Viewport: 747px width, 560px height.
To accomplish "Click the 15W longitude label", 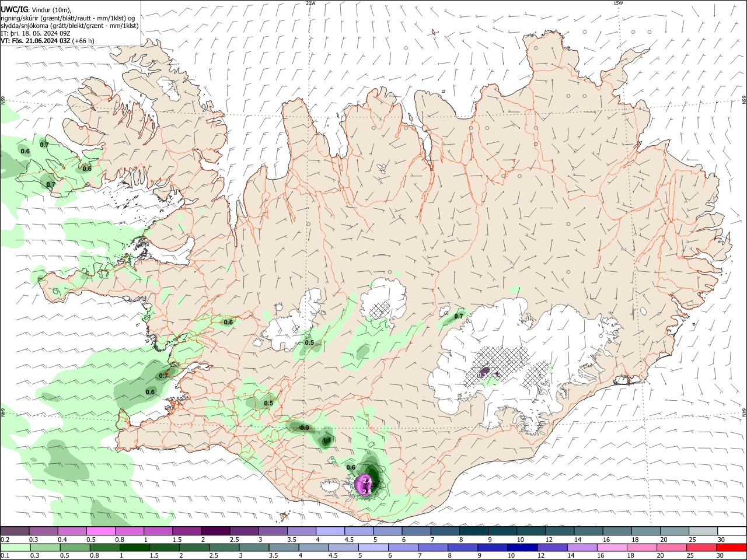I will click(617, 3).
